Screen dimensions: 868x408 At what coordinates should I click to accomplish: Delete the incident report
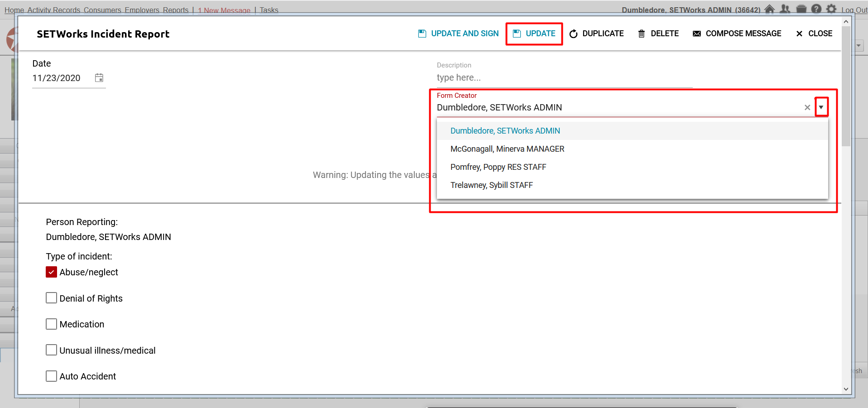click(658, 34)
